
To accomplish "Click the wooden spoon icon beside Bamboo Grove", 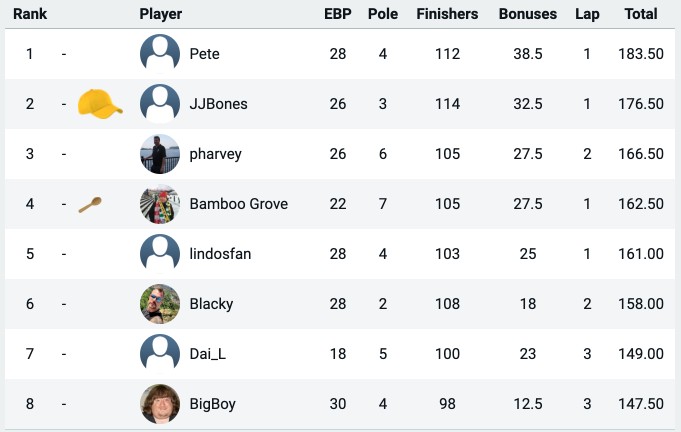I will tap(90, 204).
